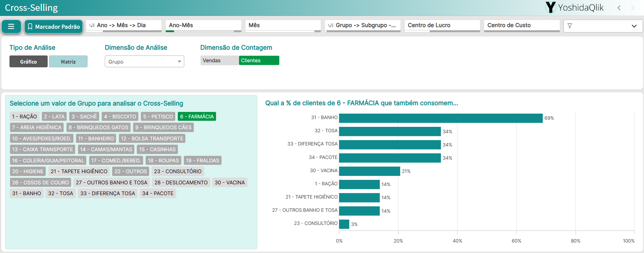This screenshot has height=253, width=644.
Task: Open the Ano -> Mês -> Dia filter
Action: [124, 26]
